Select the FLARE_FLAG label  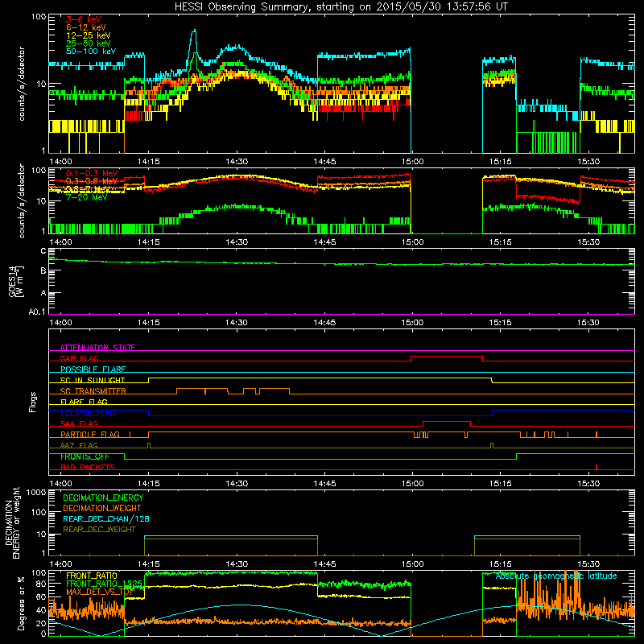coord(84,402)
